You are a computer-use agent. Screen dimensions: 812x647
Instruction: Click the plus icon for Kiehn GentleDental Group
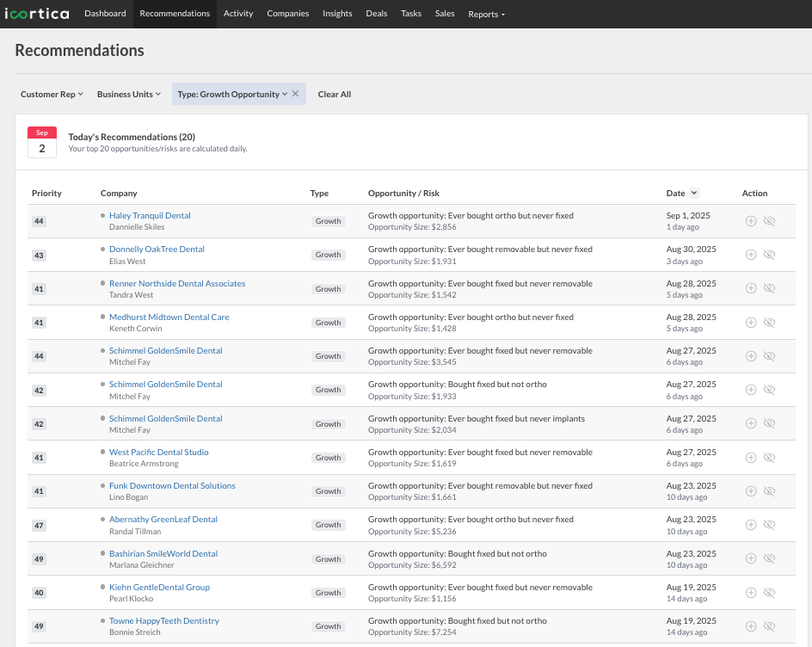coord(750,592)
